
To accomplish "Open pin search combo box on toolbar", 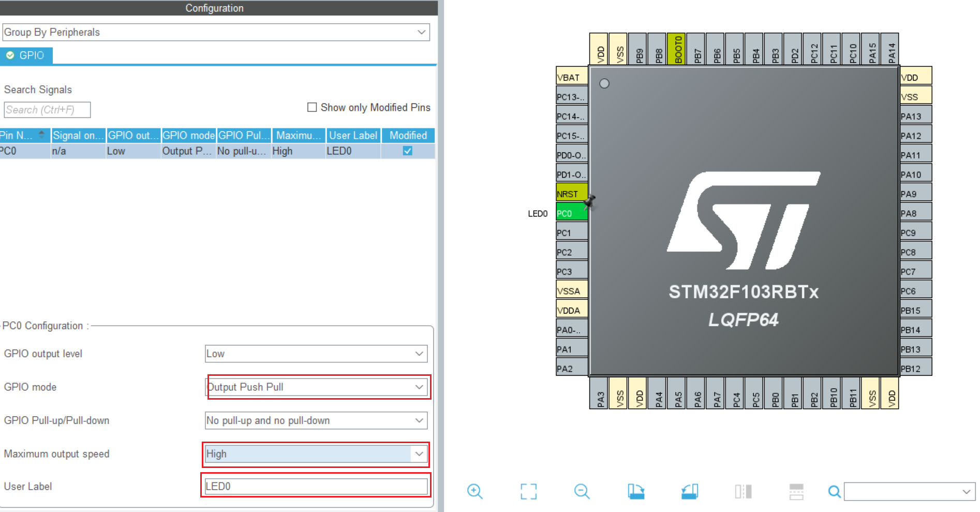I will pyautogui.click(x=910, y=491).
